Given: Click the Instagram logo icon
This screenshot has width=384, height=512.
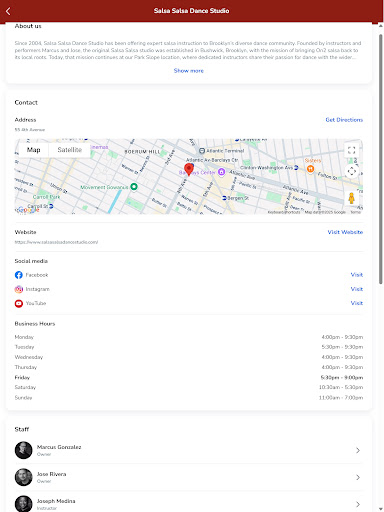Looking at the screenshot, I should coord(19,289).
